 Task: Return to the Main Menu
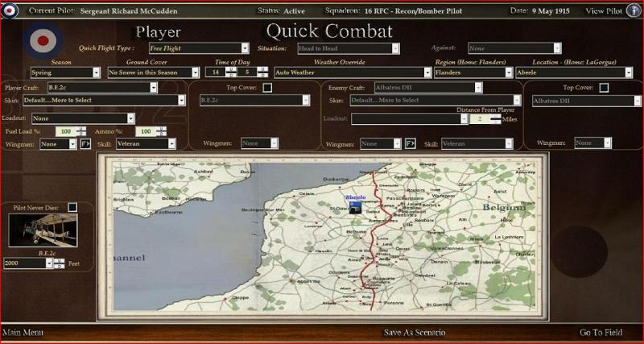(23, 333)
